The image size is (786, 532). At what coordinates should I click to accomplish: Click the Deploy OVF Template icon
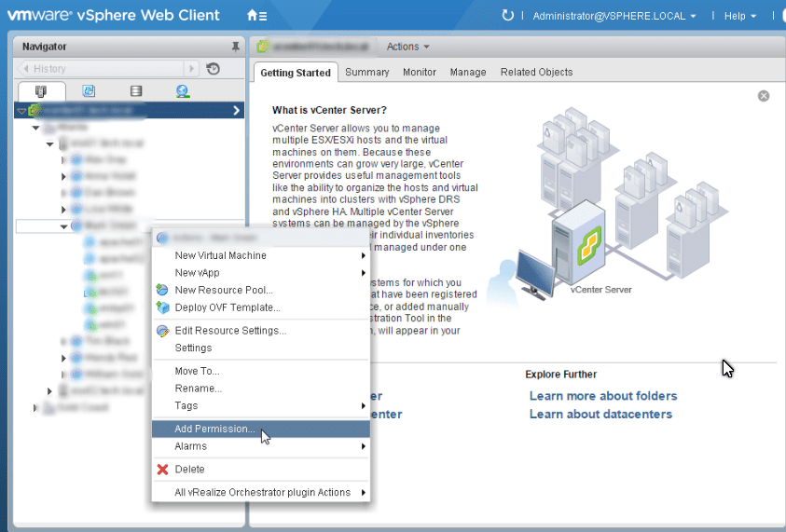coord(162,307)
